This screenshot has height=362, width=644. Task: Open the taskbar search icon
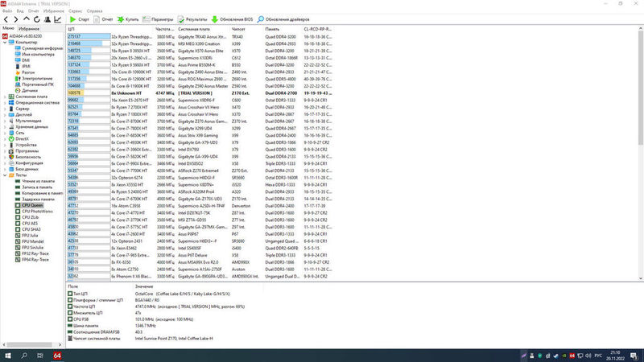click(24, 356)
